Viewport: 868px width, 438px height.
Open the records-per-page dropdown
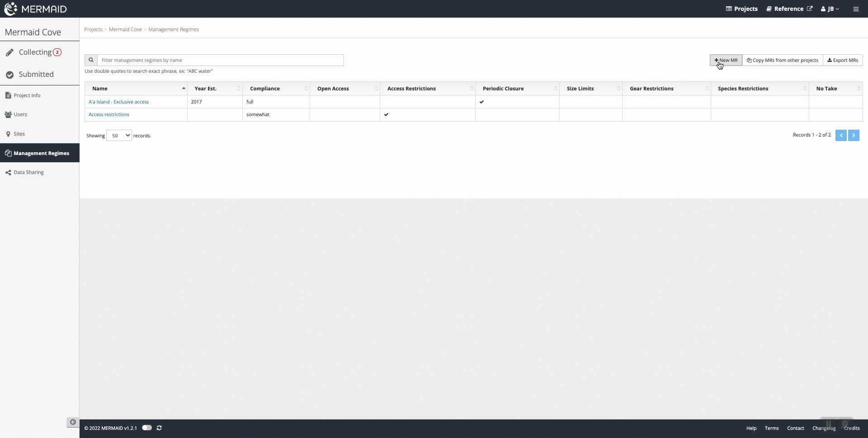coord(119,136)
